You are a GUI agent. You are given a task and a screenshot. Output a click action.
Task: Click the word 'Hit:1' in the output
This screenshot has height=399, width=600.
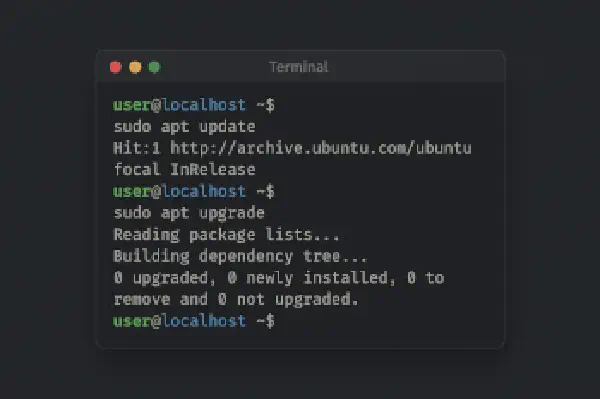coord(137,148)
